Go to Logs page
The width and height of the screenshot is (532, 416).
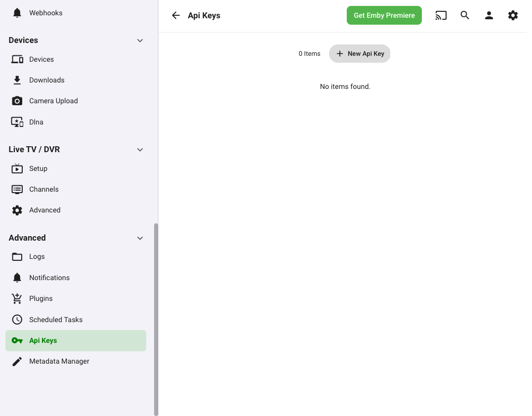pyautogui.click(x=37, y=256)
